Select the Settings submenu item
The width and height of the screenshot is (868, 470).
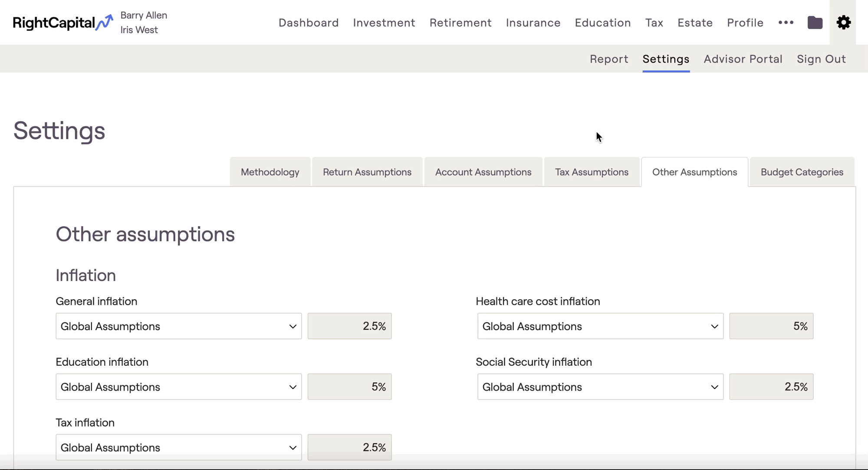(666, 59)
